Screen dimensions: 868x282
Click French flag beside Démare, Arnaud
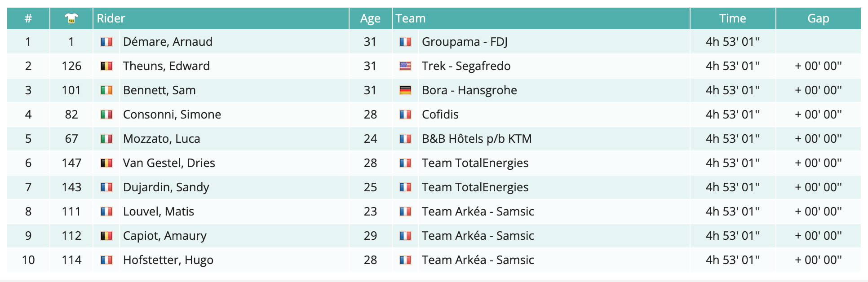pyautogui.click(x=106, y=42)
